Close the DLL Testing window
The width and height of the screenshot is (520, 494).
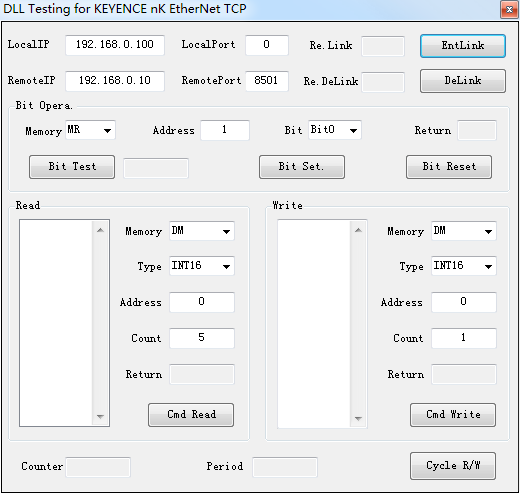[509, 10]
